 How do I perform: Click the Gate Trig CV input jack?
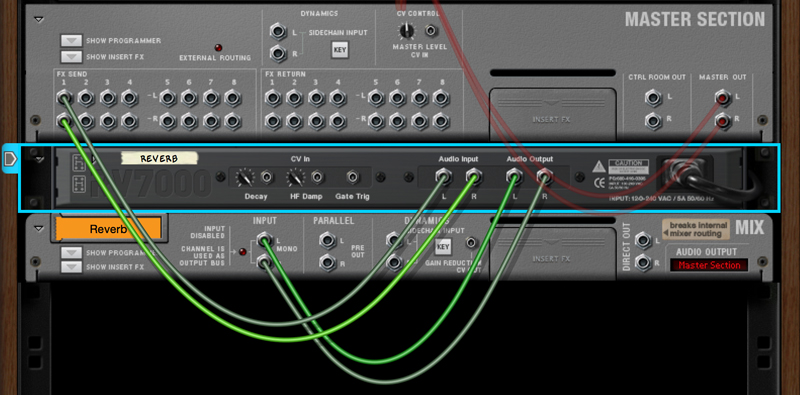pos(353,178)
